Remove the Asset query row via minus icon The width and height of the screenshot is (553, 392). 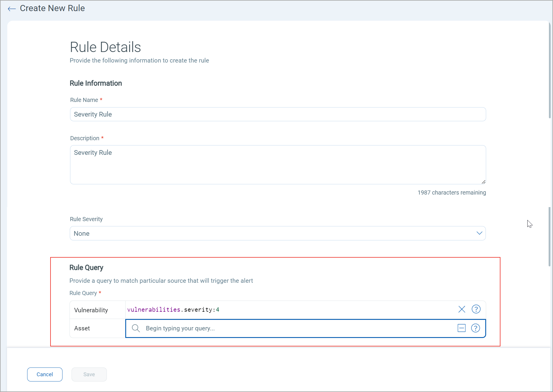[461, 328]
